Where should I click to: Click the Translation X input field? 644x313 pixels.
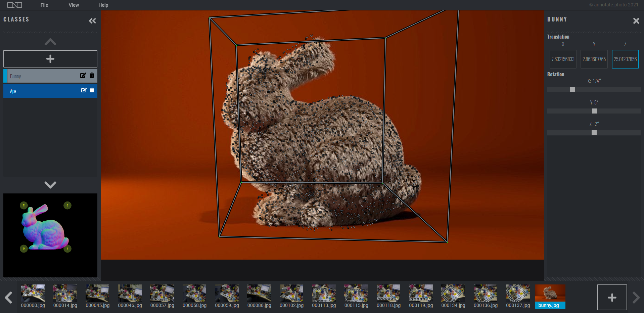click(563, 59)
